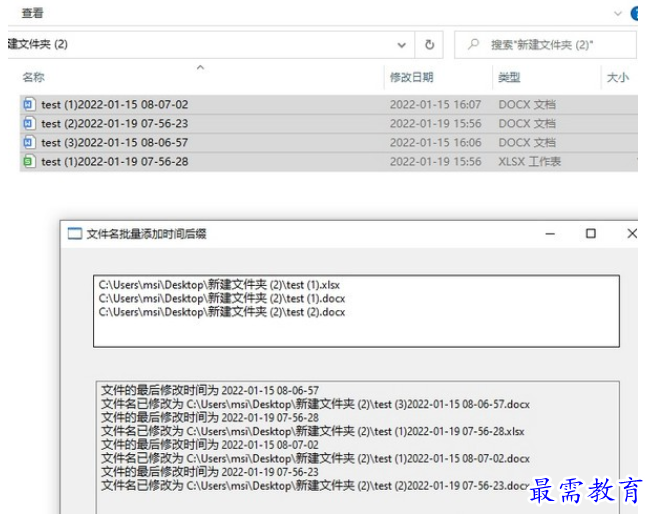Open the 查看 ribbon tab
Image resolution: width=651 pixels, height=522 pixels.
[32, 13]
